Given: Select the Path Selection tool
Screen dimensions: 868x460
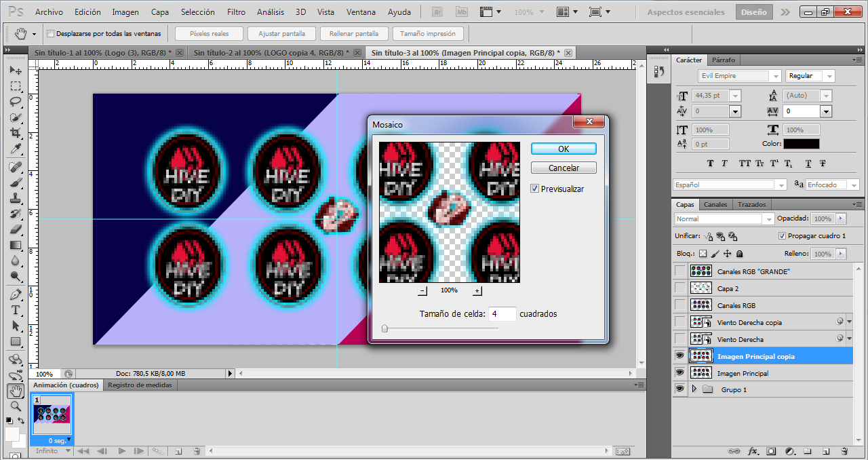Looking at the screenshot, I should pyautogui.click(x=16, y=326).
